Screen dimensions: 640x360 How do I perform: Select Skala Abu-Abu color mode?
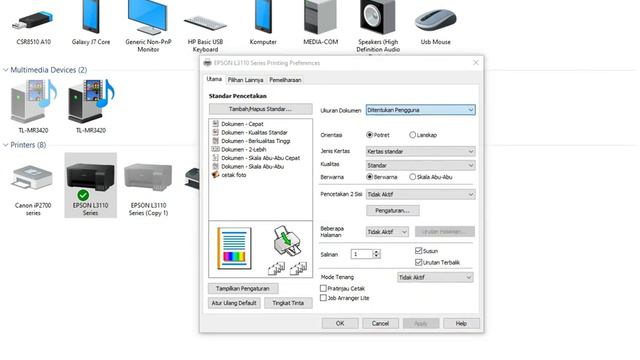click(413, 177)
